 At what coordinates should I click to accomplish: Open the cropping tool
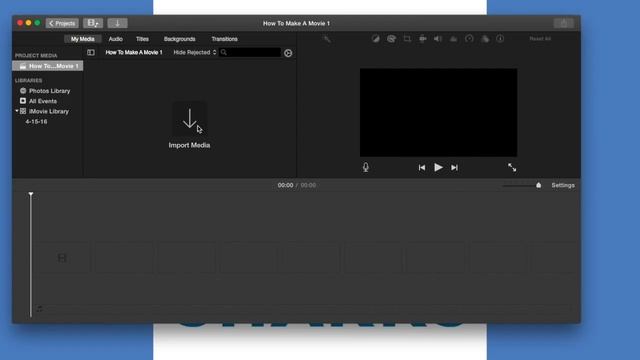[x=407, y=39]
